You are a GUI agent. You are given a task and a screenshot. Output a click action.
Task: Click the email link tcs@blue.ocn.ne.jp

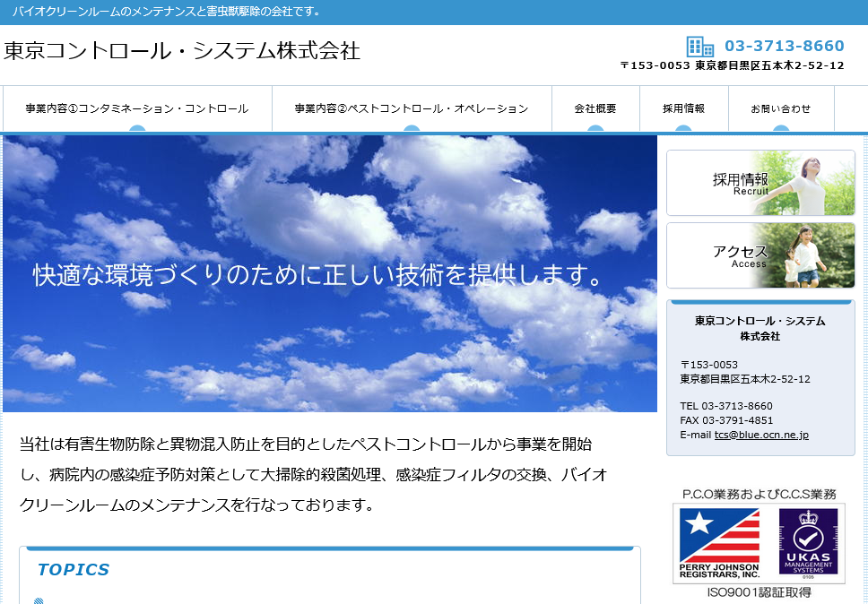[761, 435]
